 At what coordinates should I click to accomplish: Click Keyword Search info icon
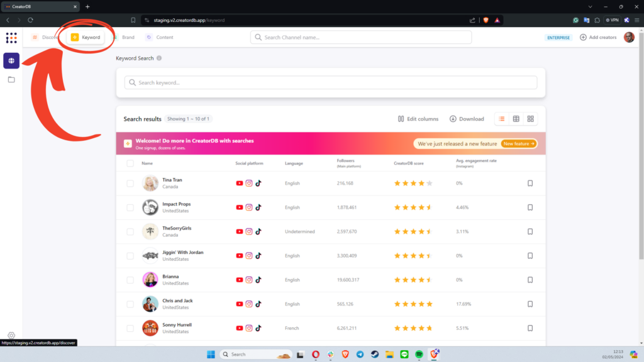(x=159, y=58)
